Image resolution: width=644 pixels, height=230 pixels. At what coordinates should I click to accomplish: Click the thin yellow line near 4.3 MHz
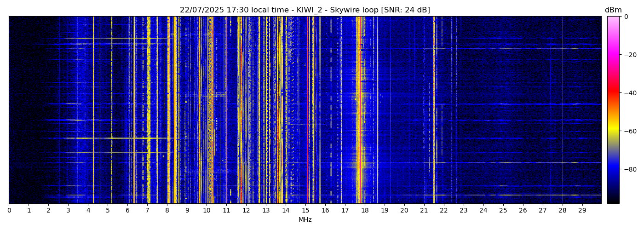(93, 110)
